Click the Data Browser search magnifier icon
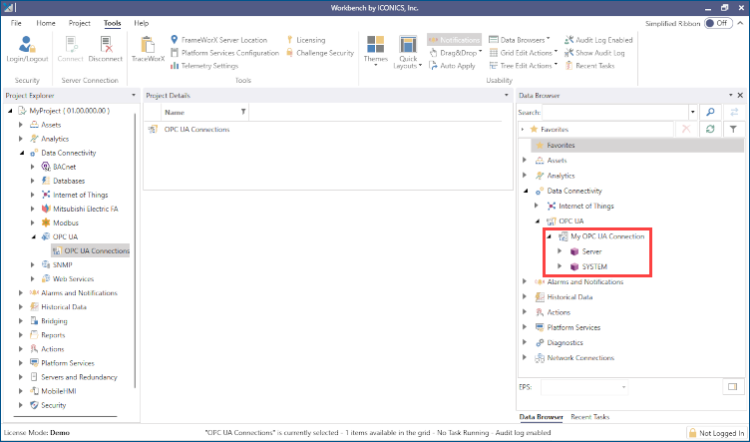Viewport: 750px width, 442px height. click(x=710, y=112)
